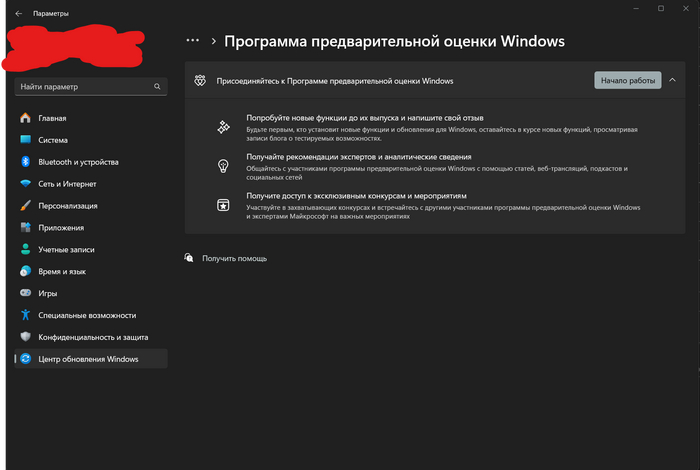The image size is (700, 470).
Task: Click the Получите доступ к эксклюзивным конкурсам heading
Action: [356, 195]
